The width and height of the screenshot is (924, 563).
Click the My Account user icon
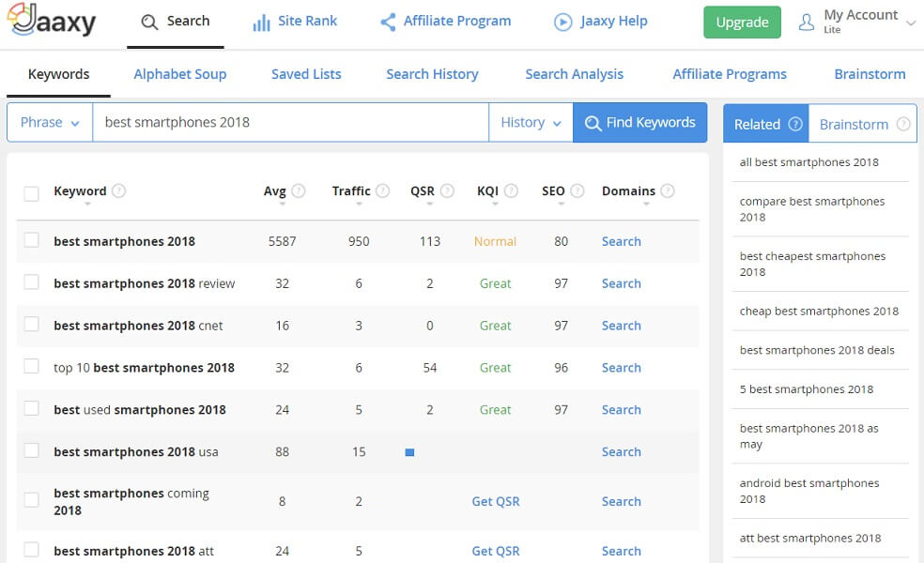806,23
